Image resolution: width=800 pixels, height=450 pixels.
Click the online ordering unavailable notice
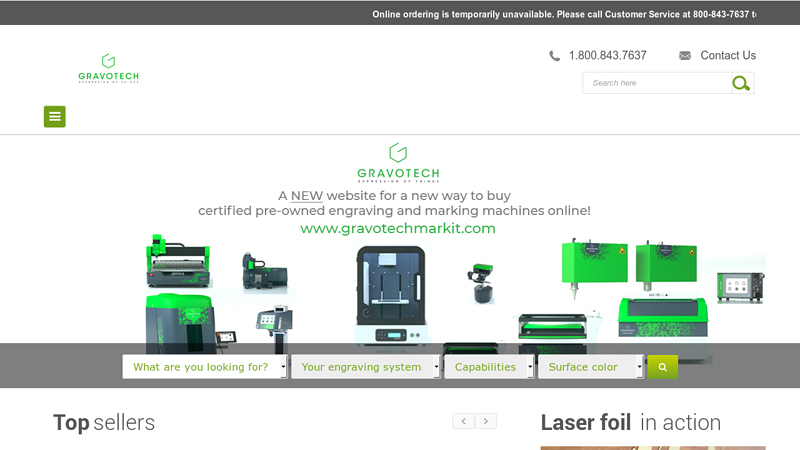point(564,14)
